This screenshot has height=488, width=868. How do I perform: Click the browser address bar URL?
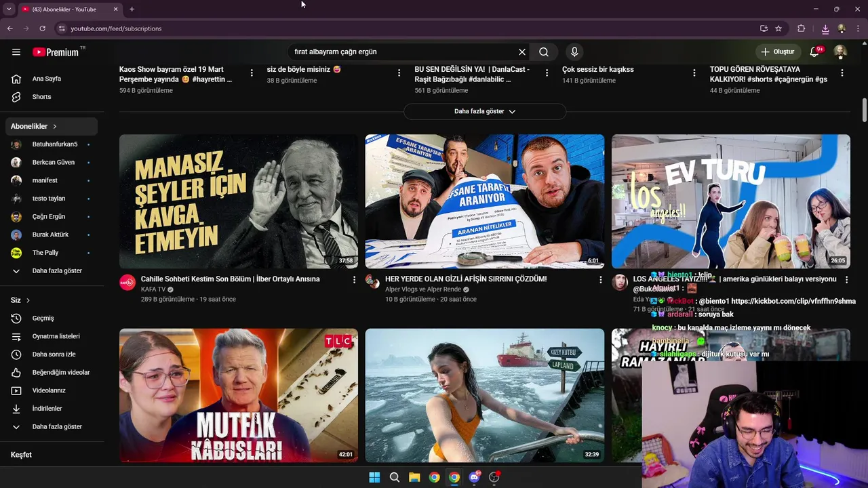pyautogui.click(x=116, y=28)
